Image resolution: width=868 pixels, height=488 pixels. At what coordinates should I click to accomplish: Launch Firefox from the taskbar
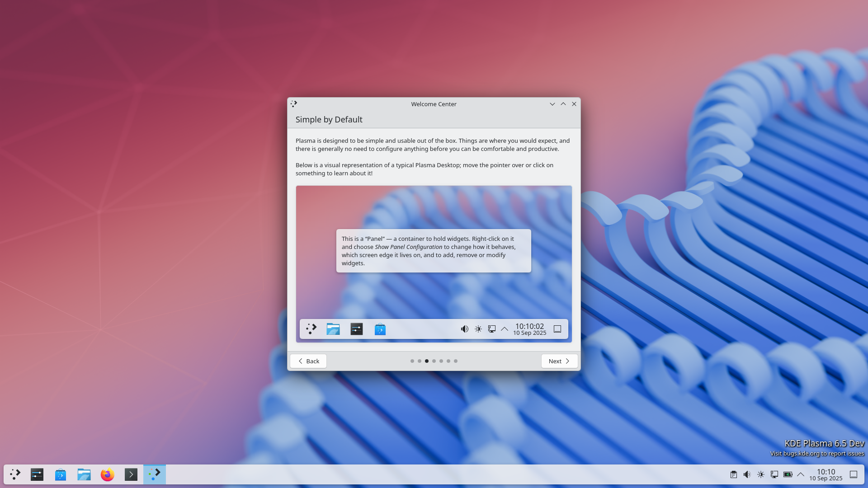click(x=108, y=474)
